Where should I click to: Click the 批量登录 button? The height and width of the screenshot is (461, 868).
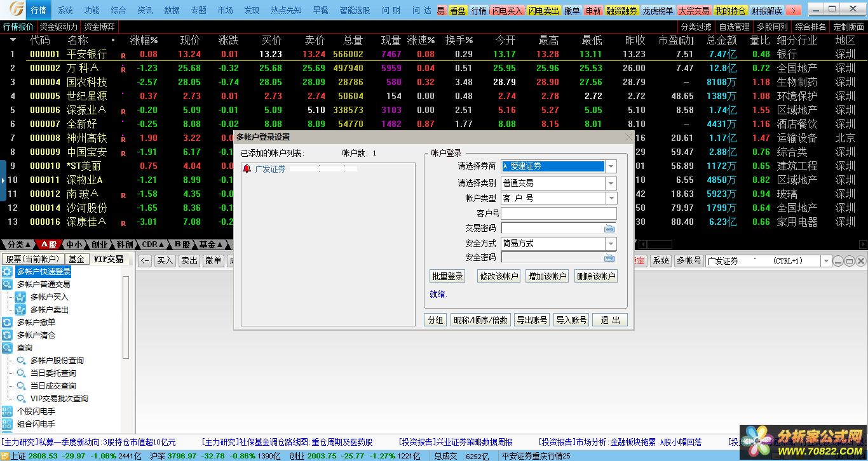pos(447,276)
